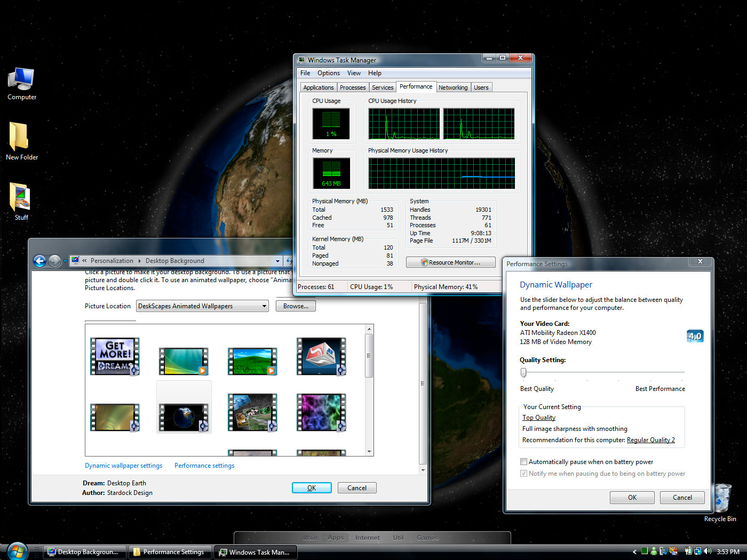Enable automatic pause on battery power
The height and width of the screenshot is (560, 747).
(x=524, y=462)
